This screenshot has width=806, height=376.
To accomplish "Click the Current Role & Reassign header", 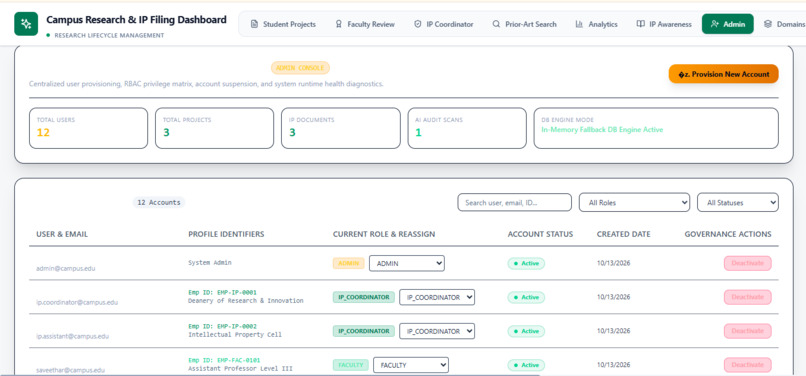I will click(384, 234).
